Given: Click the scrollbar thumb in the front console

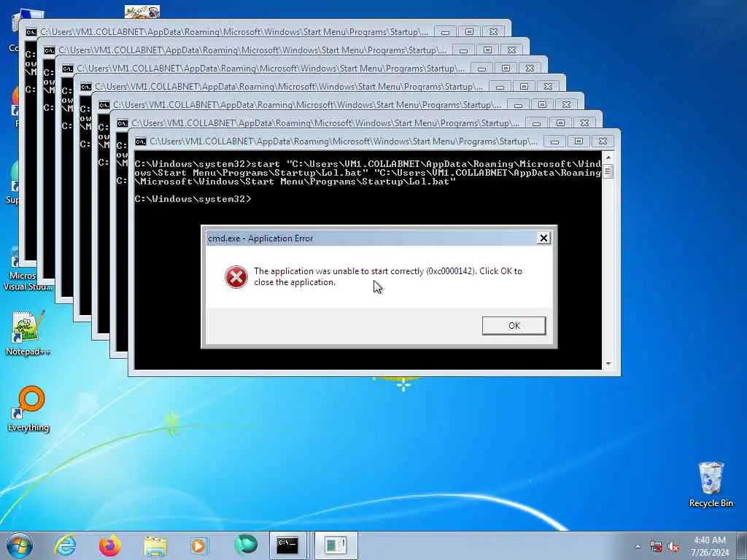Looking at the screenshot, I should (x=608, y=171).
